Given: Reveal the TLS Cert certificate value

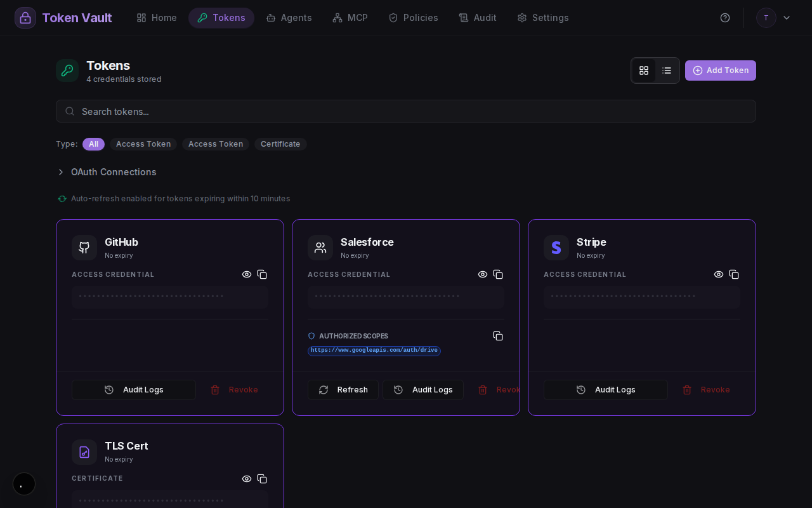Looking at the screenshot, I should click(247, 479).
